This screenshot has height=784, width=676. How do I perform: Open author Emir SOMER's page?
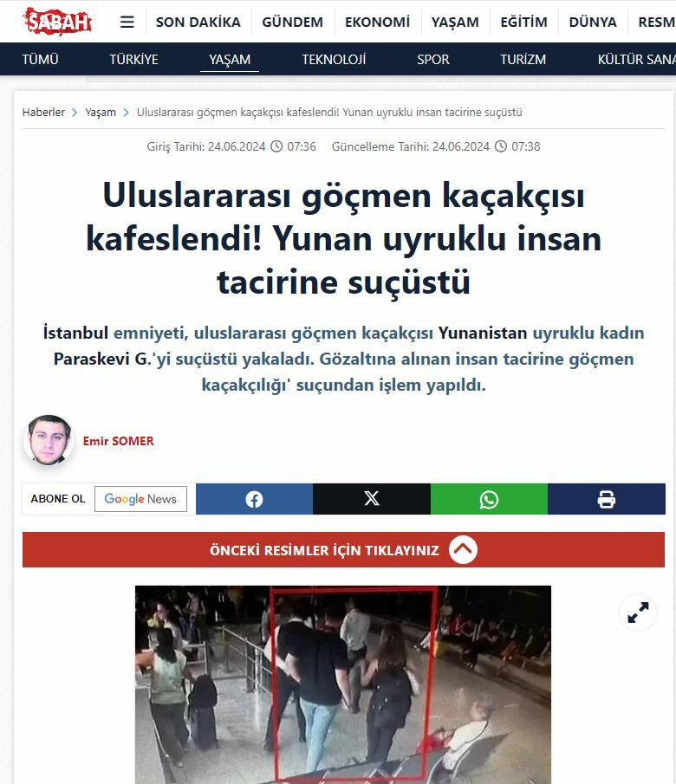pyautogui.click(x=118, y=441)
